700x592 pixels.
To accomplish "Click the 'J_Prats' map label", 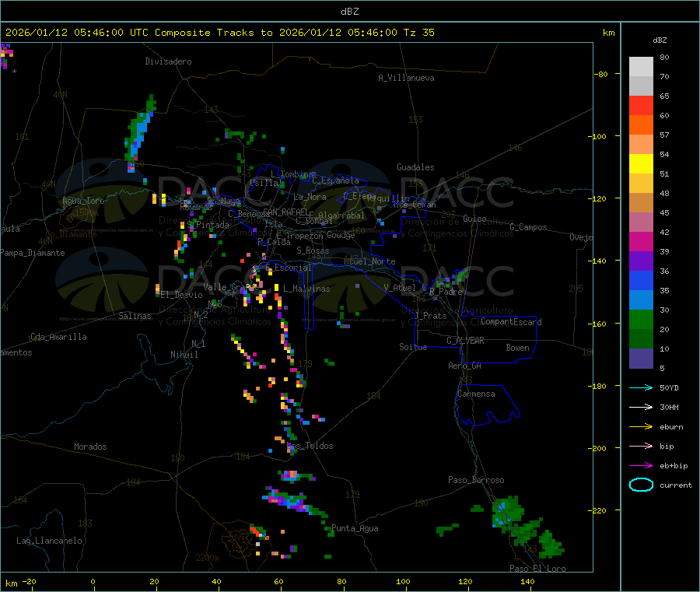I will [x=430, y=316].
